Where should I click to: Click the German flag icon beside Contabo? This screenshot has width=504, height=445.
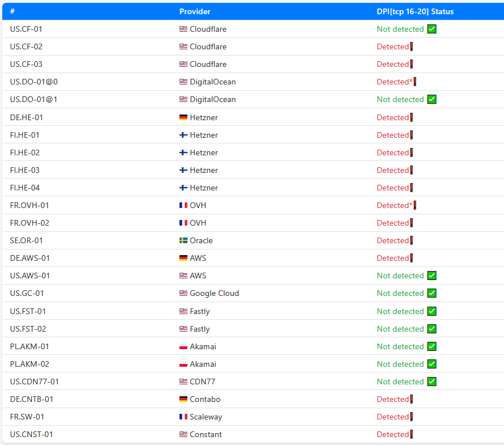coord(183,399)
